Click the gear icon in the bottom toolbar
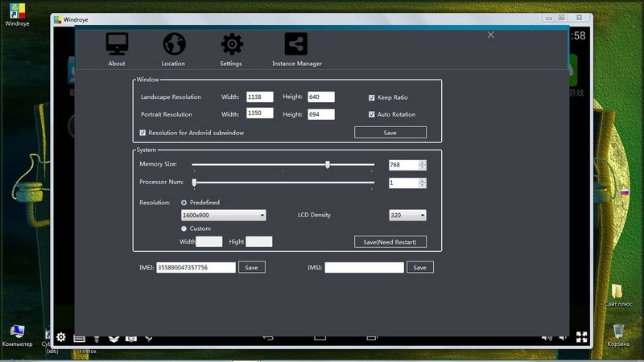644x362 pixels. click(x=61, y=337)
